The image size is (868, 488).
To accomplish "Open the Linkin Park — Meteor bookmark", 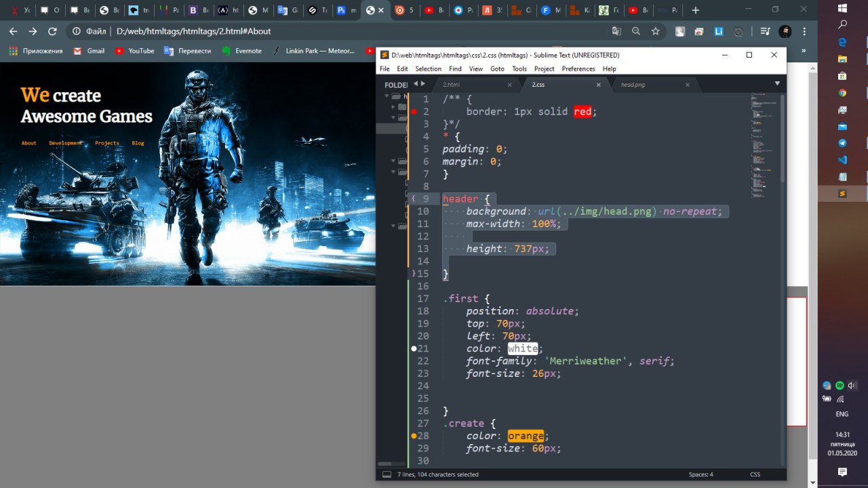I will tap(315, 51).
